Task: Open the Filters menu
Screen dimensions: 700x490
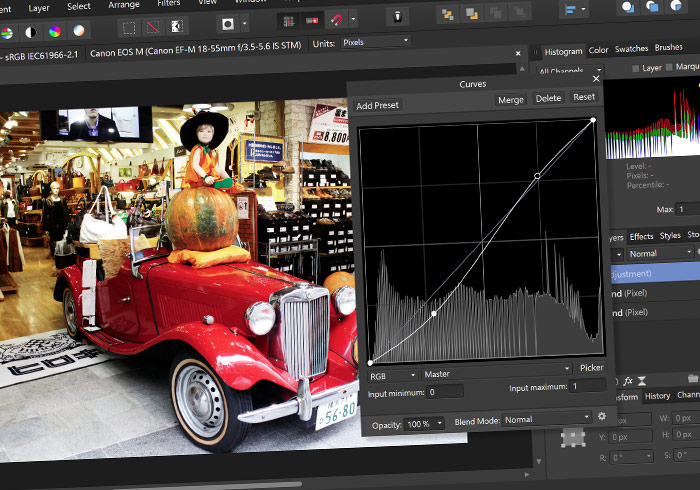Action: pos(169,3)
